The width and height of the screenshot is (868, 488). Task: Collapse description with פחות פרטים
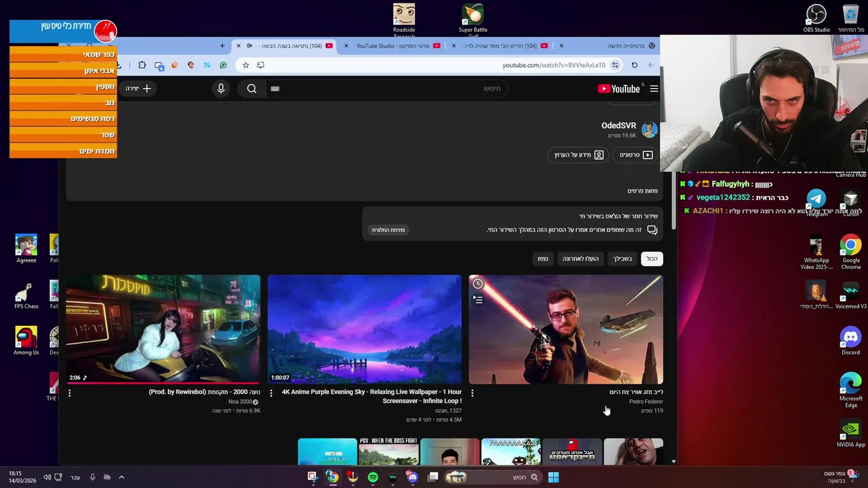point(642,191)
